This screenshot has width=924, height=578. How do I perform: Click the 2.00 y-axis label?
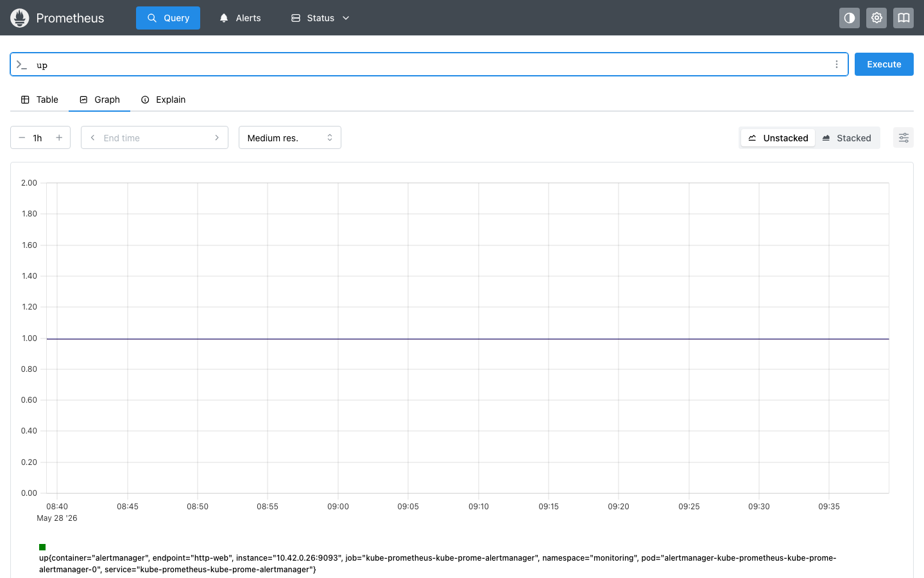[x=30, y=183]
